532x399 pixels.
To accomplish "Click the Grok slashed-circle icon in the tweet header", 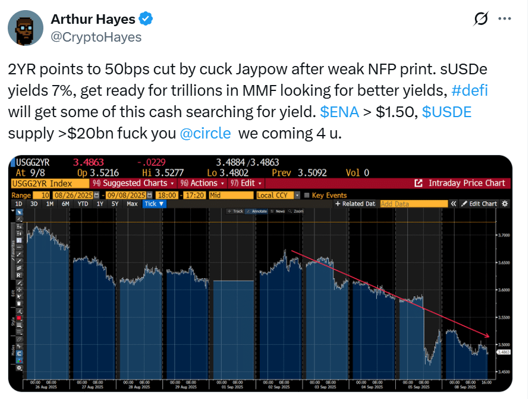I will click(x=480, y=20).
